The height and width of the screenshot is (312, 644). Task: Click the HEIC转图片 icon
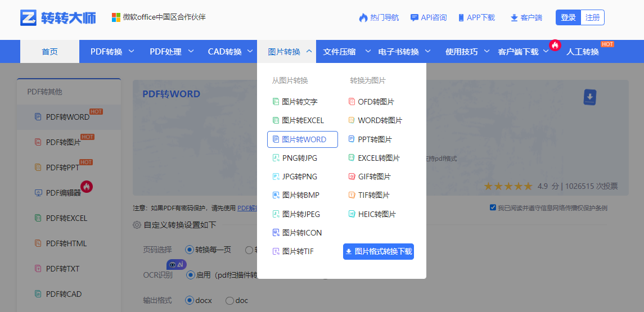click(x=352, y=214)
